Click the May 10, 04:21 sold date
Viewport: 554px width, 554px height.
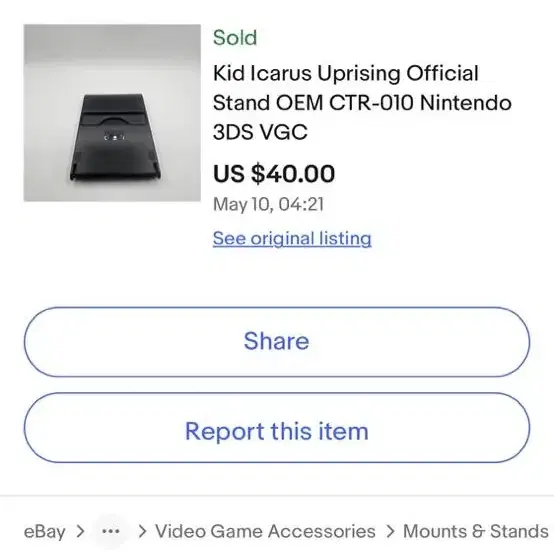(x=269, y=204)
